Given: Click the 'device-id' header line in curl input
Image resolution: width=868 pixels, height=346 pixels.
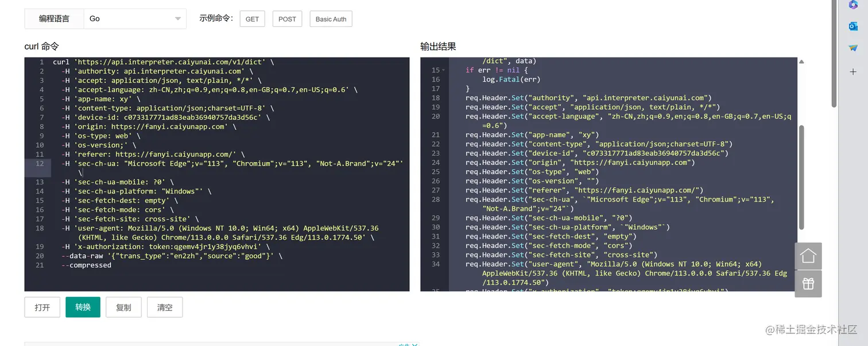Looking at the screenshot, I should pyautogui.click(x=166, y=117).
